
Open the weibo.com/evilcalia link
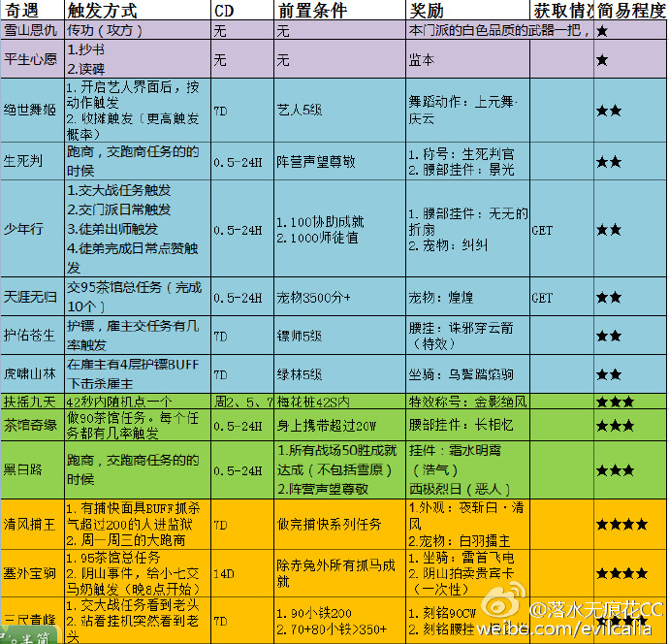583,630
